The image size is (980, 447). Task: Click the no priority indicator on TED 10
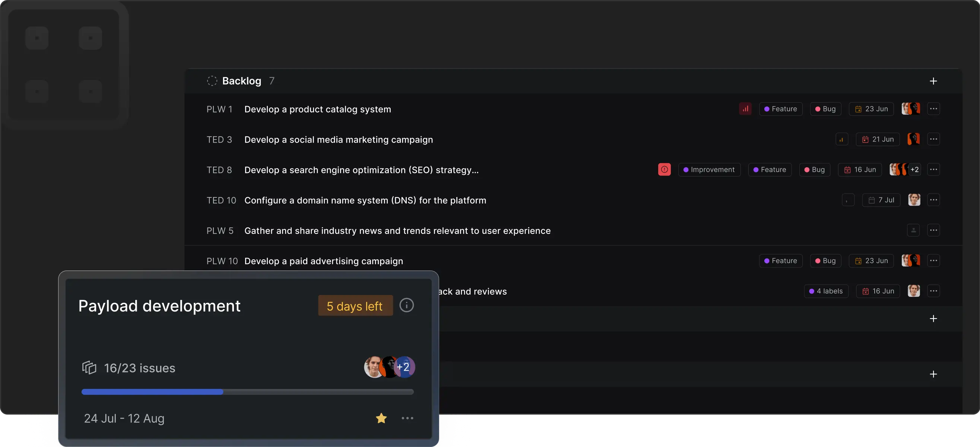848,200
